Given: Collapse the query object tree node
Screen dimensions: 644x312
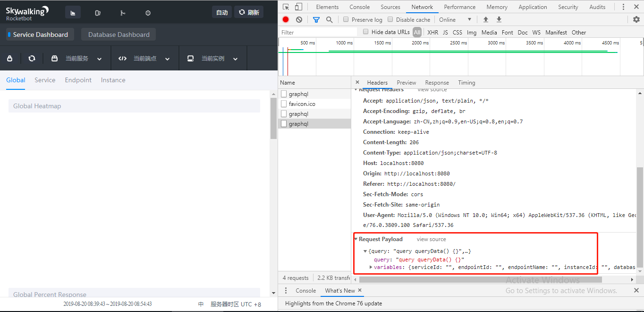Looking at the screenshot, I should pos(365,251).
